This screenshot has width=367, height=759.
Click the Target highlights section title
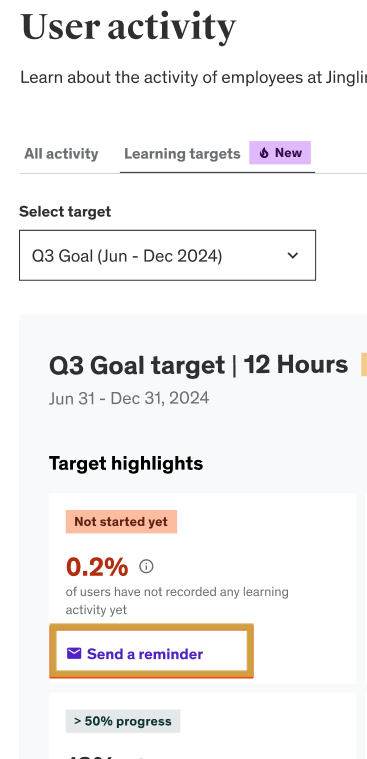coord(126,464)
